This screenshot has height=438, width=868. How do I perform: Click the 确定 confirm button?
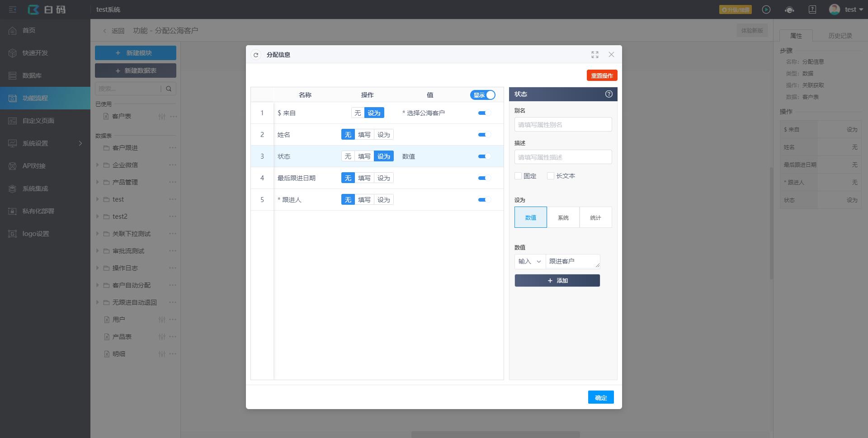[601, 397]
